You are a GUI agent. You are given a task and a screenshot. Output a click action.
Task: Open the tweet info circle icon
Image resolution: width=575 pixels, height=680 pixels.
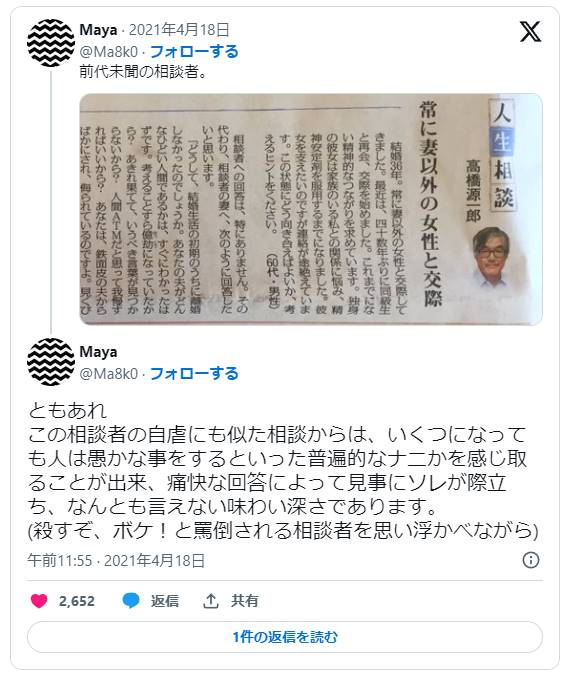coord(531,560)
